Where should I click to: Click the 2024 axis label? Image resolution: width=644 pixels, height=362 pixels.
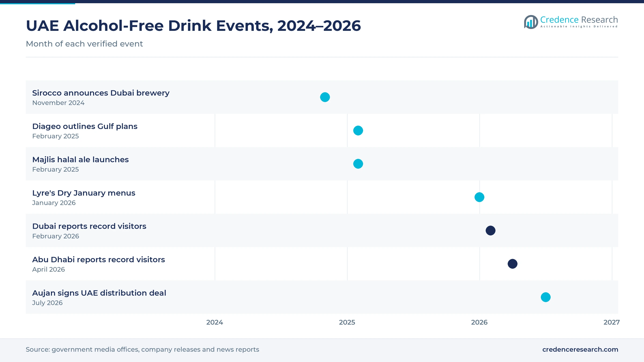[215, 322]
